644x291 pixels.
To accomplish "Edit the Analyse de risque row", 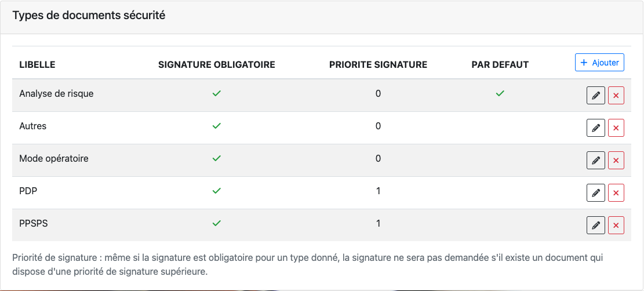I will [x=596, y=96].
